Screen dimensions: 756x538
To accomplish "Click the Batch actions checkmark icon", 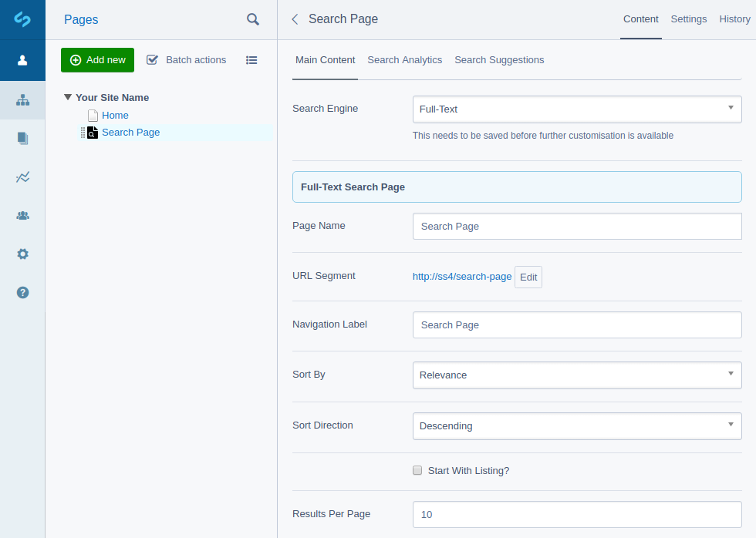I will (x=153, y=59).
